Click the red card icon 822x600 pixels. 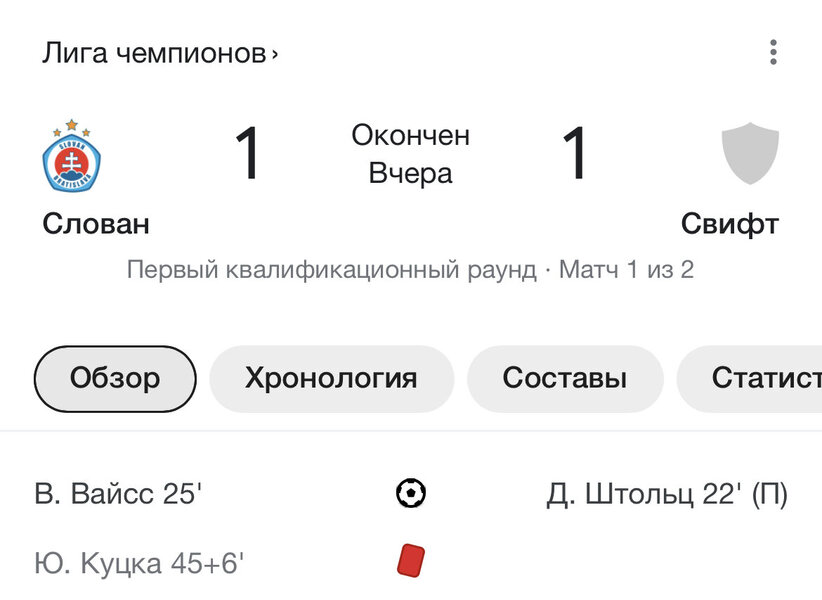tap(411, 560)
